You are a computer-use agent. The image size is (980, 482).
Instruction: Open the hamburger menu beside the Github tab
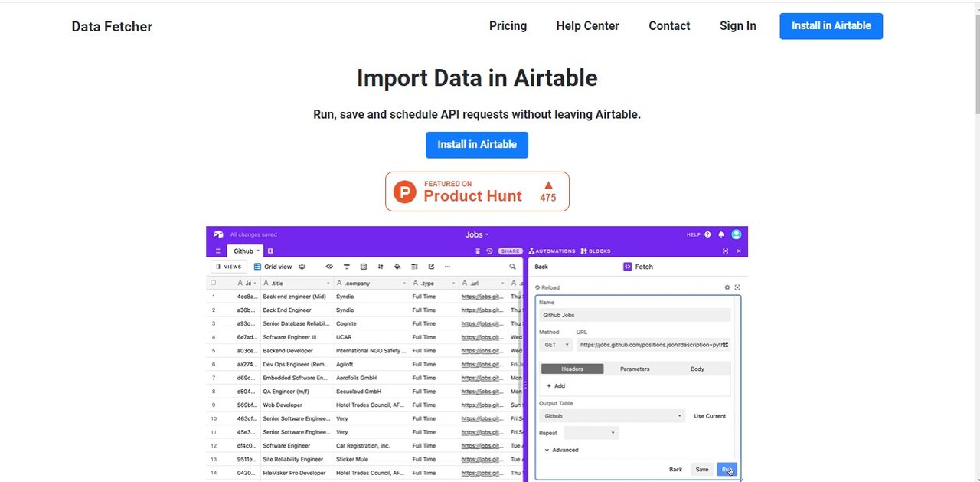pos(218,251)
